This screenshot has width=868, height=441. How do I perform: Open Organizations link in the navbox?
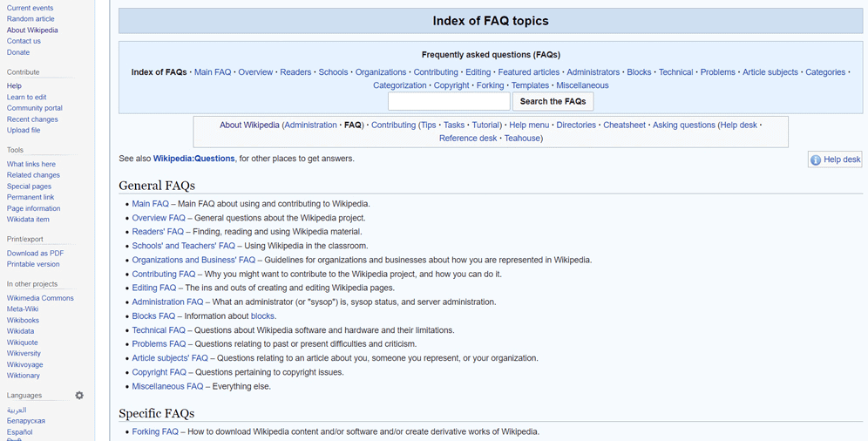pyautogui.click(x=381, y=72)
